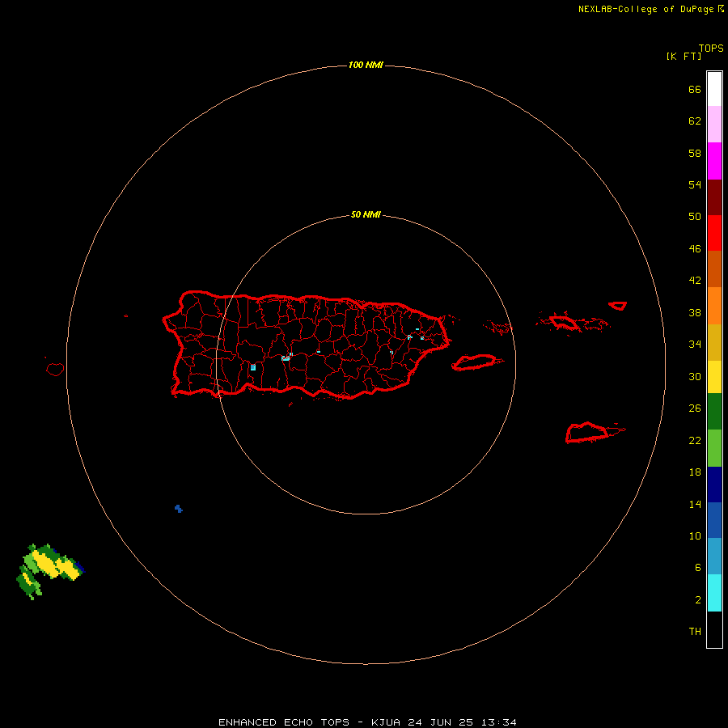This screenshot has width=728, height=728.
Task: Click the "14" legend value
Action: [x=695, y=504]
